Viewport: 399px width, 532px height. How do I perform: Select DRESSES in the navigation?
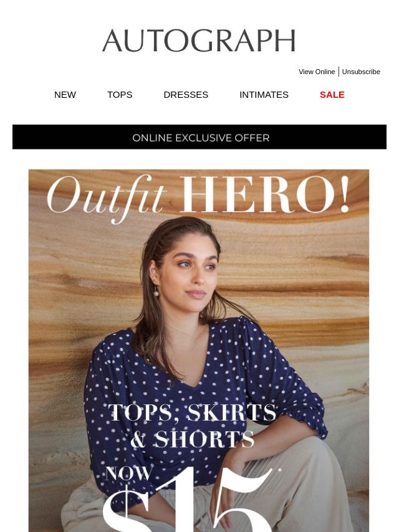click(186, 95)
